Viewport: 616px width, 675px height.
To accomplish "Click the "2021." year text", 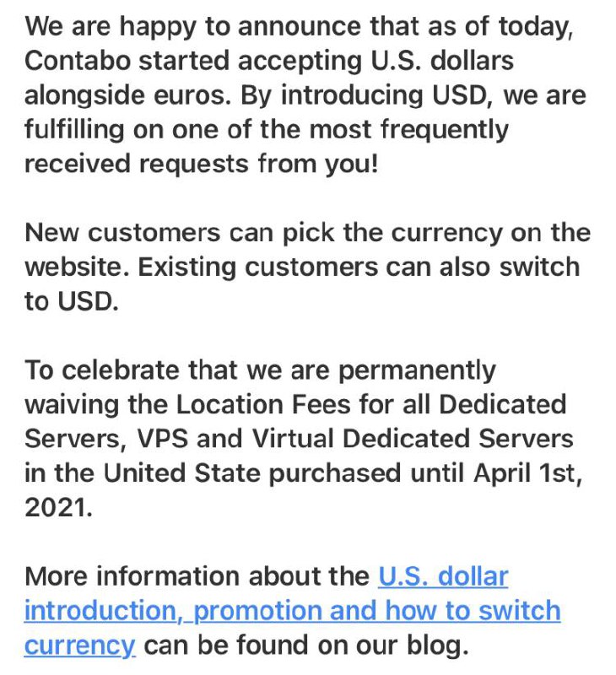I will 58,509.
